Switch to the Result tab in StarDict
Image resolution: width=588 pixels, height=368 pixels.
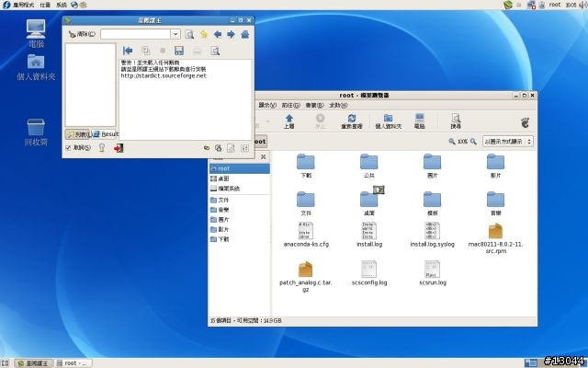tap(106, 134)
